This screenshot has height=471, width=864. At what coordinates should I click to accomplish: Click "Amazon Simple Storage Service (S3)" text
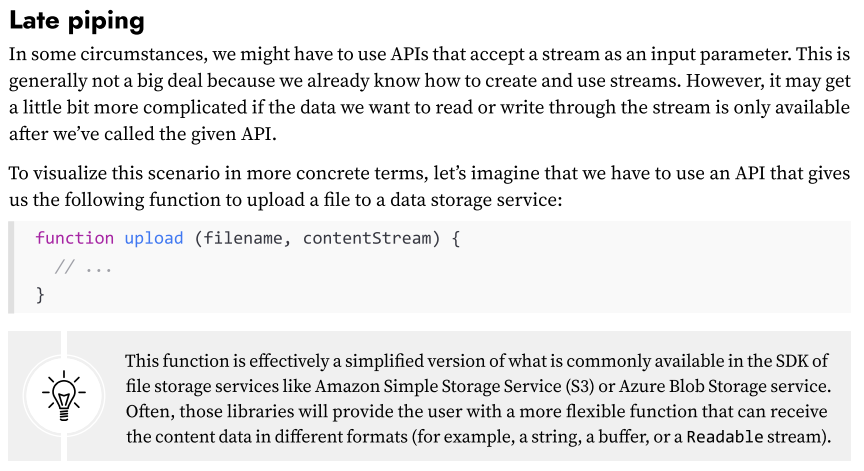point(449,385)
